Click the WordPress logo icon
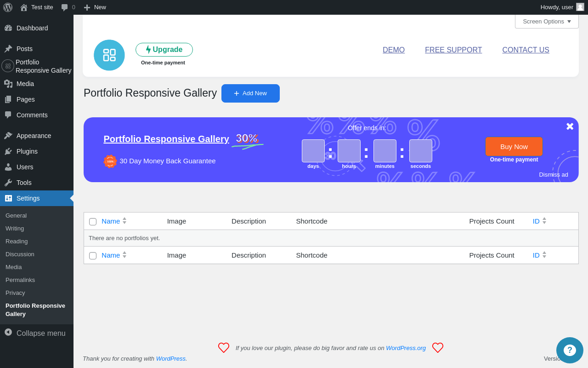Viewport: 588px width, 368px height. click(8, 7)
